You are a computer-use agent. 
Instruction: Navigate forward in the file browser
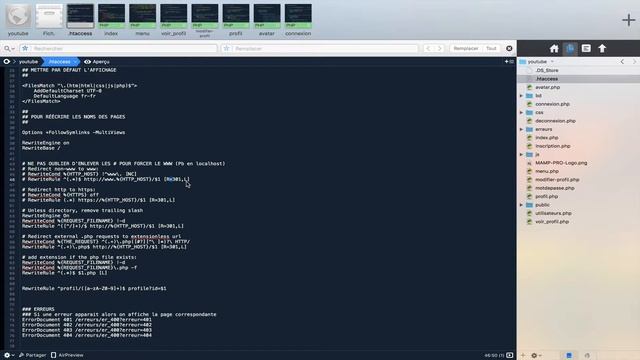(634, 62)
